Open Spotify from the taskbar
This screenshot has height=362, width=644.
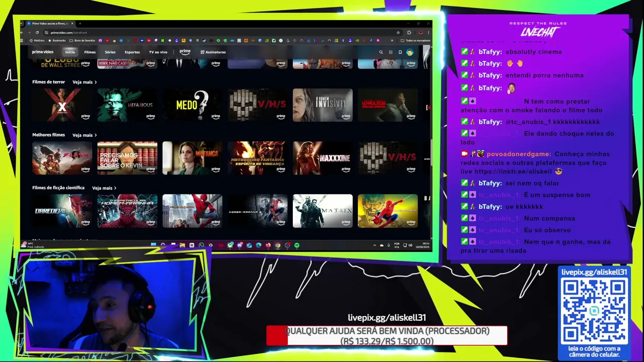[297, 245]
